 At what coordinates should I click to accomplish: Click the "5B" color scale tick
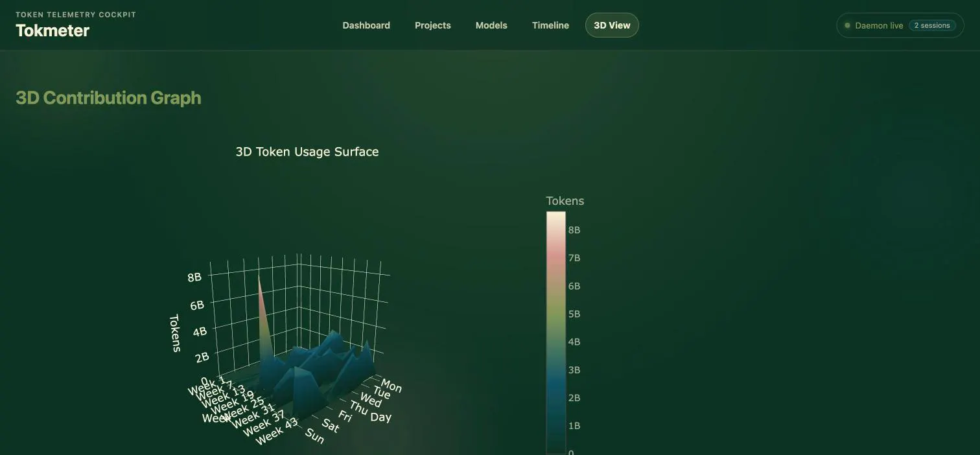[574, 314]
